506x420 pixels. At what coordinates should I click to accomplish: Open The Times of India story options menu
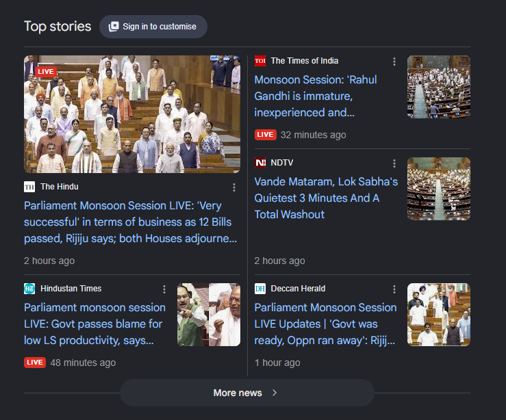click(x=394, y=62)
